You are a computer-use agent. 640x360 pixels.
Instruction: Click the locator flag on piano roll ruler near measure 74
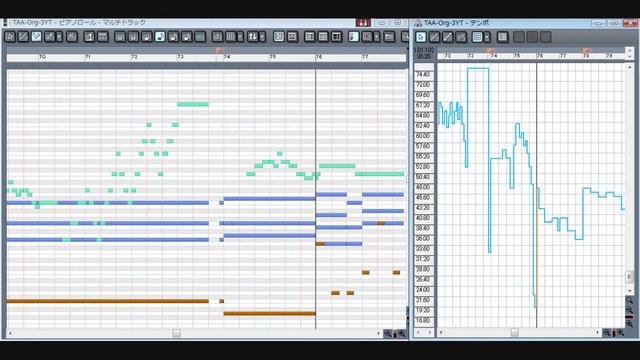point(219,50)
